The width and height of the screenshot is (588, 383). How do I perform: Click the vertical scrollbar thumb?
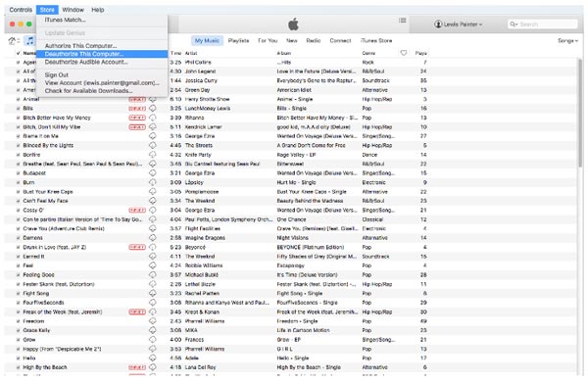pyautogui.click(x=580, y=113)
